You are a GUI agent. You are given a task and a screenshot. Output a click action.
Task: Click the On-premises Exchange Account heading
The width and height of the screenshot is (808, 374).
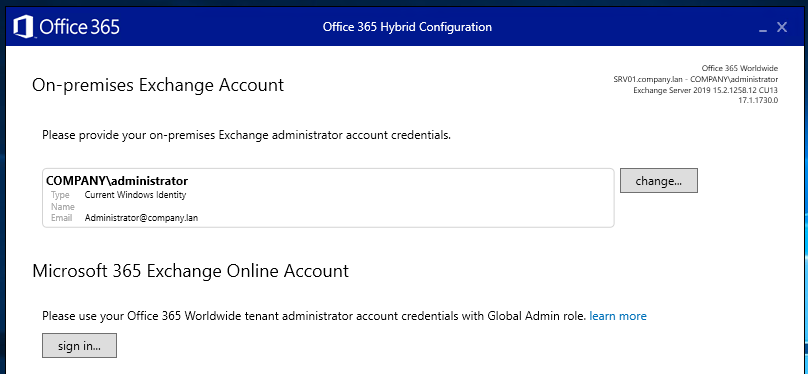pos(158,85)
